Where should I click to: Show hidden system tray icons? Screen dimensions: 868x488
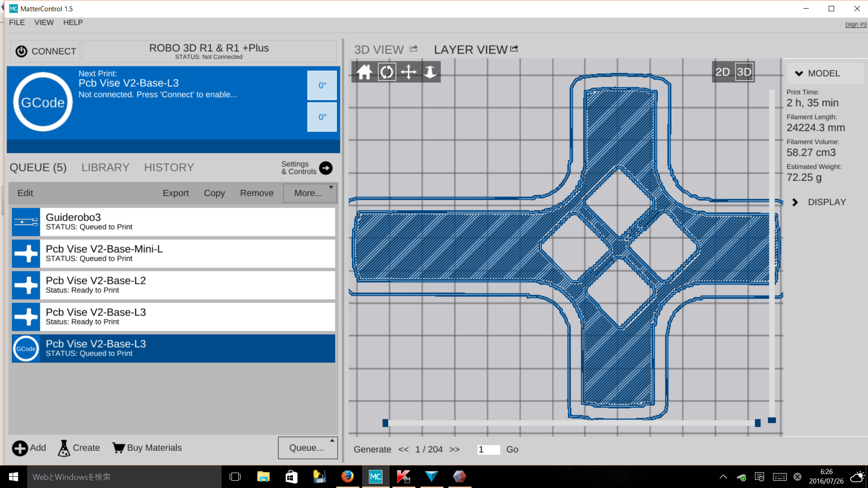[x=723, y=477]
